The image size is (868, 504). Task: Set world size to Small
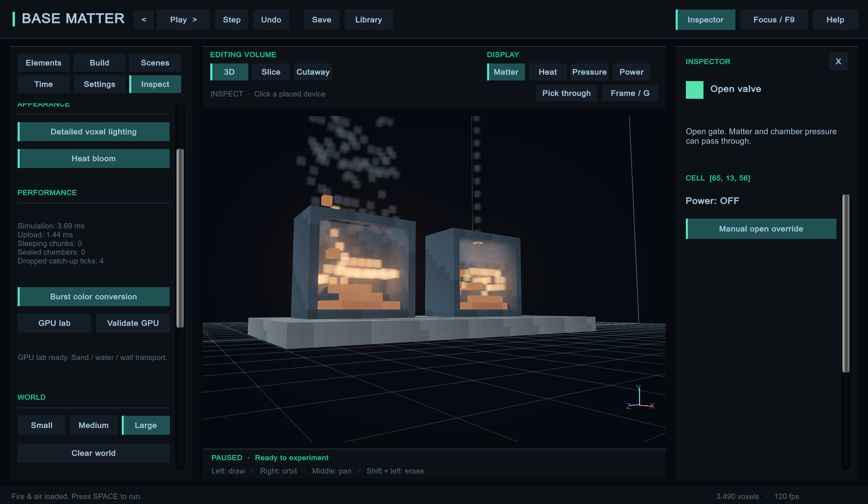(x=42, y=425)
